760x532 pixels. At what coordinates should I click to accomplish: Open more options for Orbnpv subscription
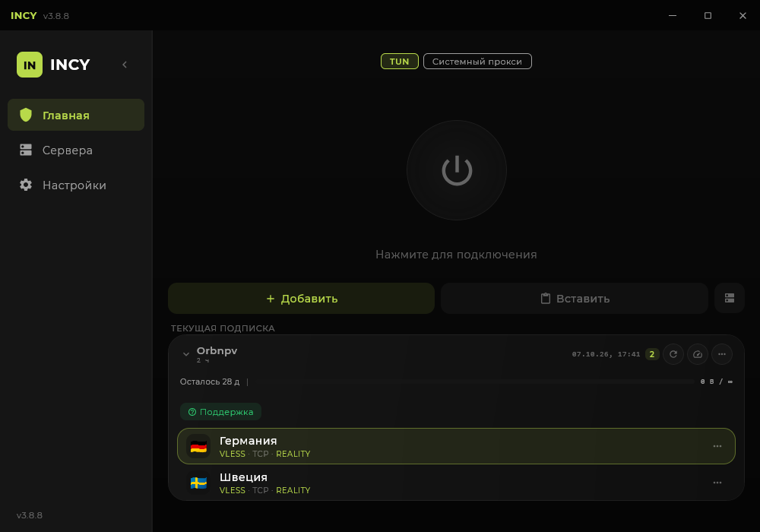(722, 354)
